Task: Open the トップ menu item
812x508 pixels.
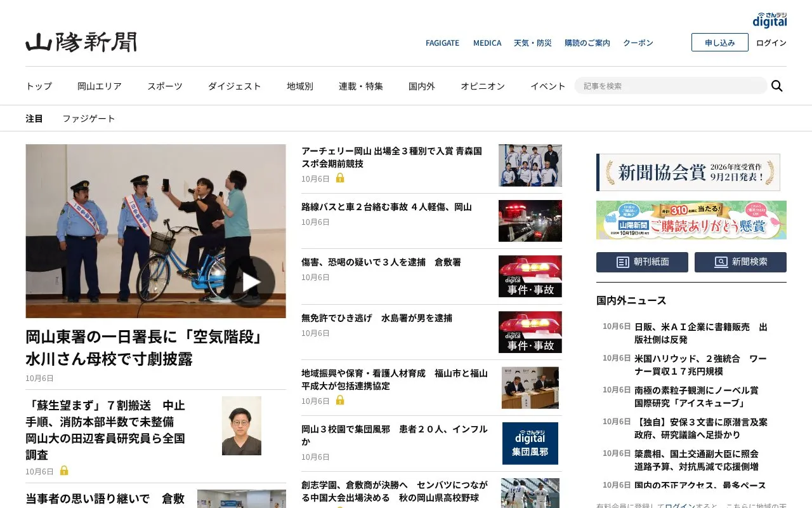Action: [39, 86]
